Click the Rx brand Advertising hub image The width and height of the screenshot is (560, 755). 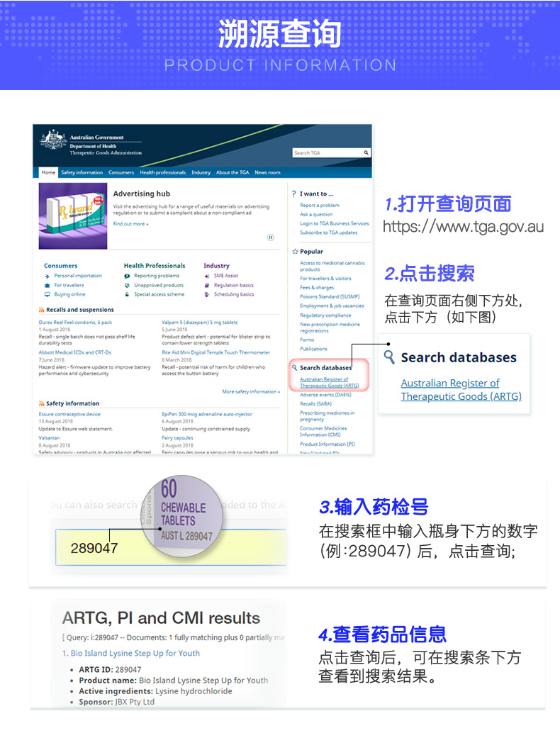click(73, 216)
